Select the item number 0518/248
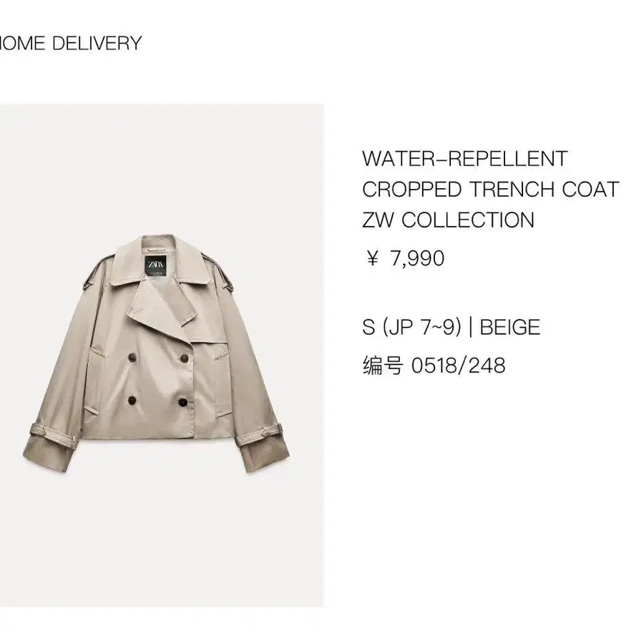644x644 pixels. click(x=459, y=366)
